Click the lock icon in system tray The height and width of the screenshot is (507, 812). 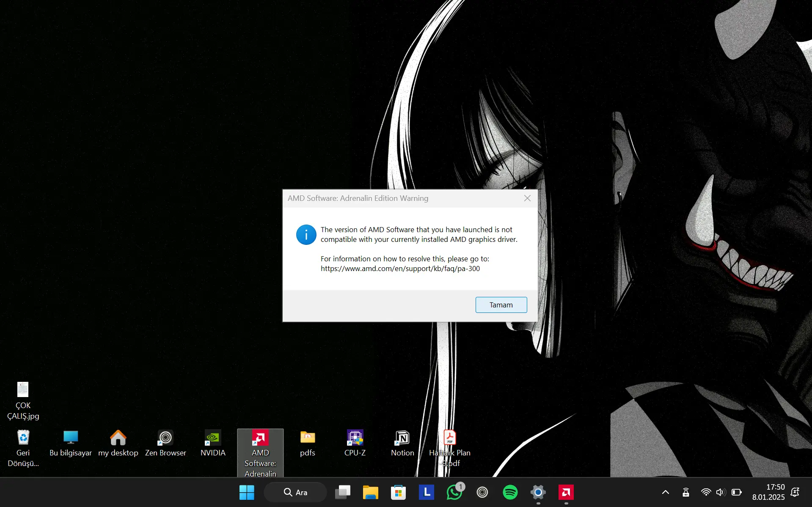(686, 492)
